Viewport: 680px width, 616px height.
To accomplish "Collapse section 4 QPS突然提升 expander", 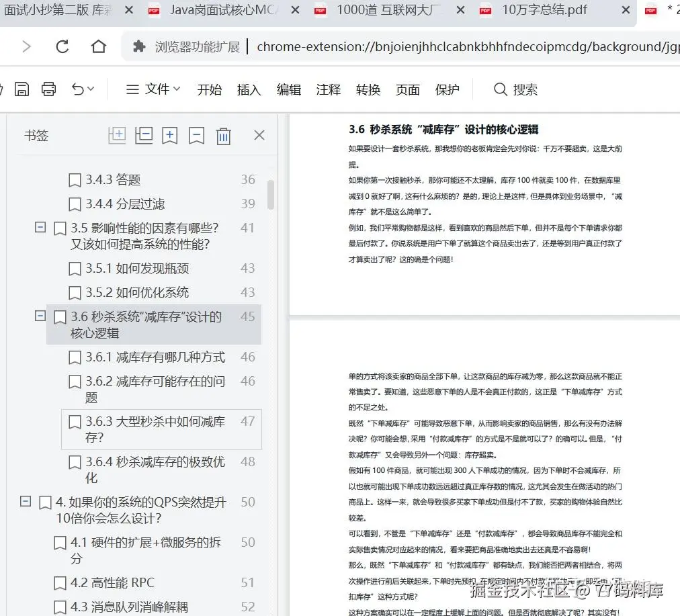I will click(26, 502).
